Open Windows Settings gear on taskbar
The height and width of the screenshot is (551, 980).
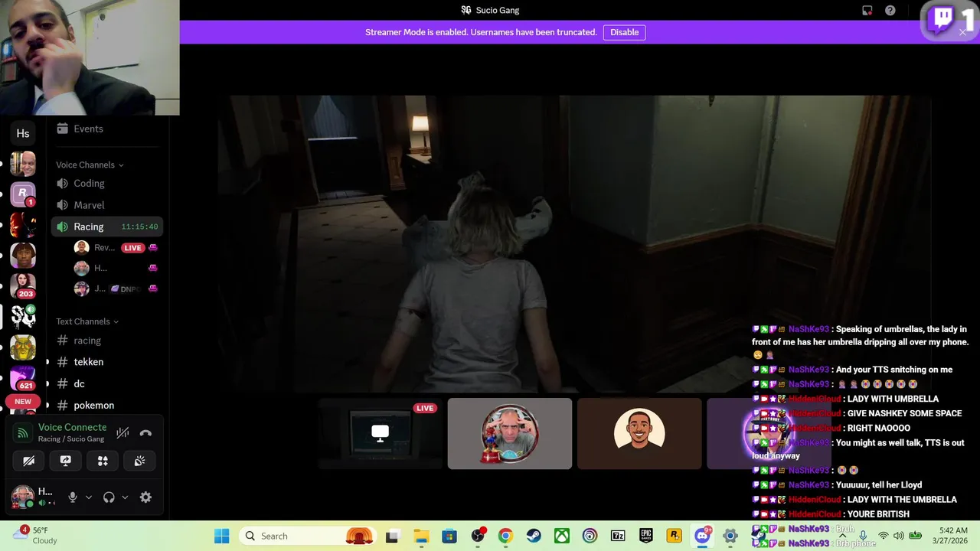click(730, 536)
